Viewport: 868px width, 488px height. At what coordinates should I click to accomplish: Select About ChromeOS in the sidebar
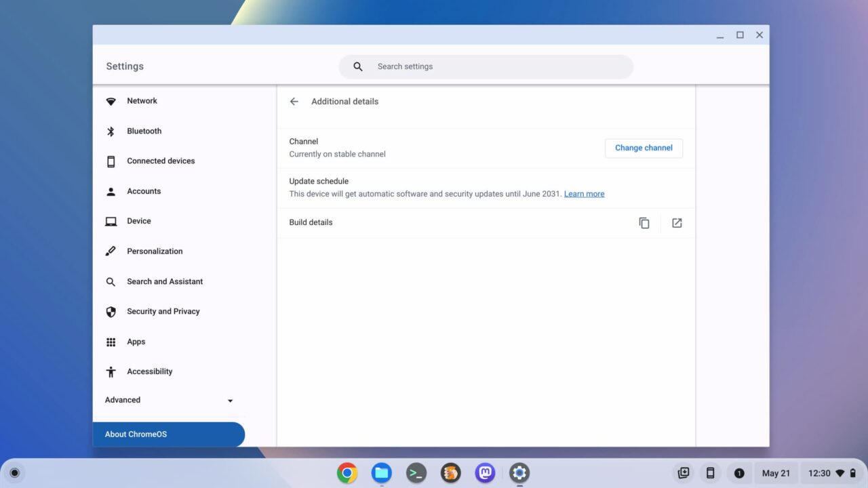(169, 434)
